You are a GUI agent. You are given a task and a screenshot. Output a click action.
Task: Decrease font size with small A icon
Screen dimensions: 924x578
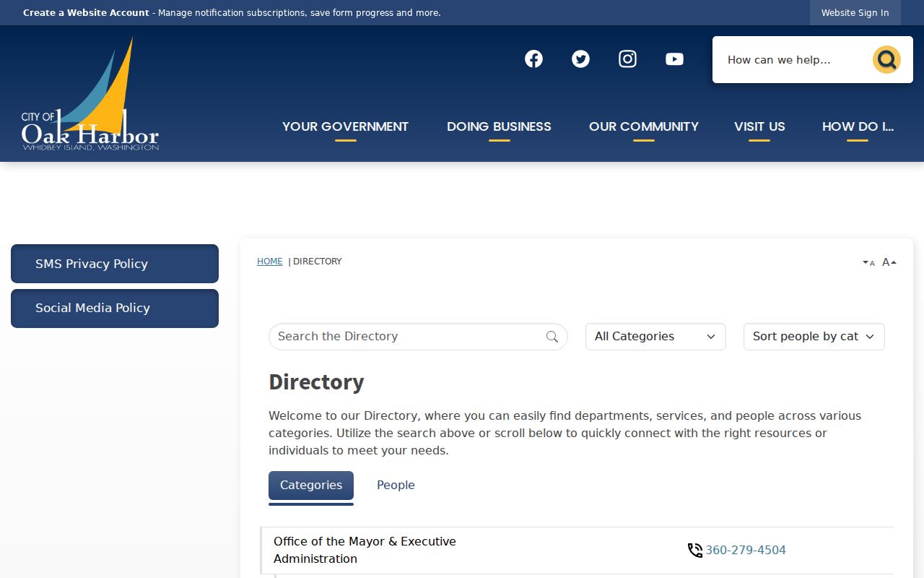tap(868, 263)
